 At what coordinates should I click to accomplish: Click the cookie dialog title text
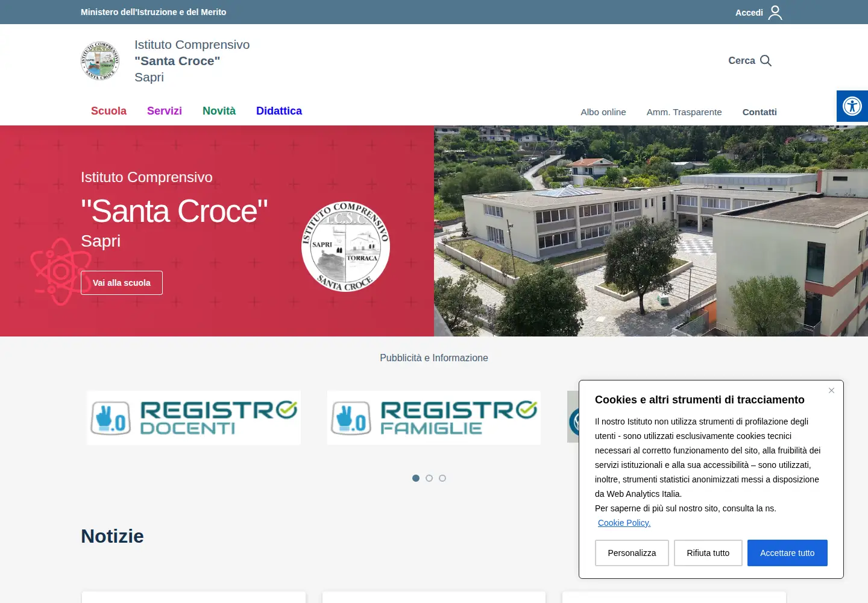(x=700, y=400)
